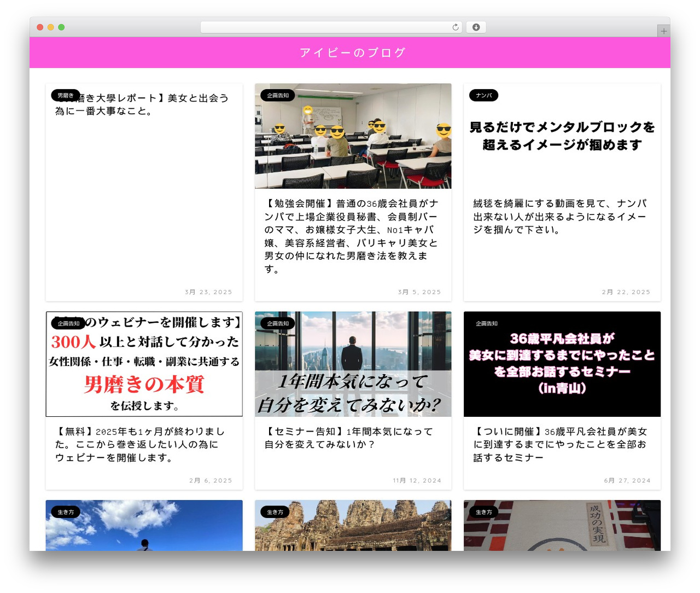This screenshot has height=593, width=700.
Task: Click the date 3月 23, 2025
Action: pyautogui.click(x=208, y=292)
